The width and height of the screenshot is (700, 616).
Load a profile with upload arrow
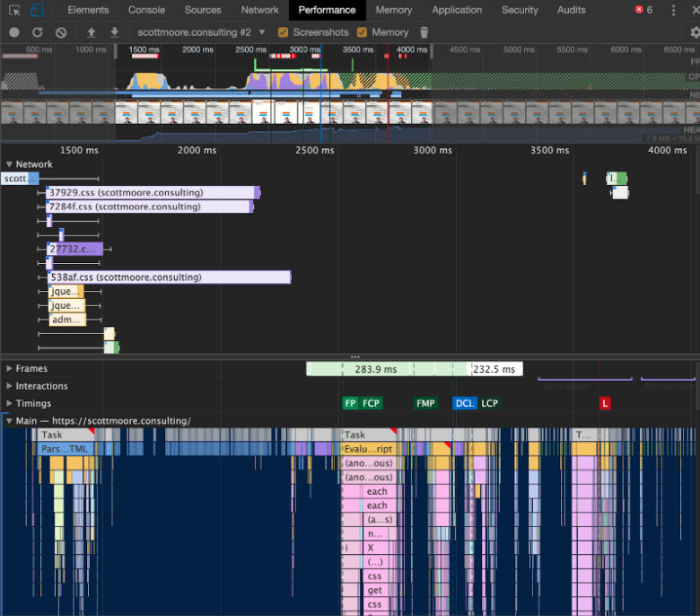[x=91, y=32]
